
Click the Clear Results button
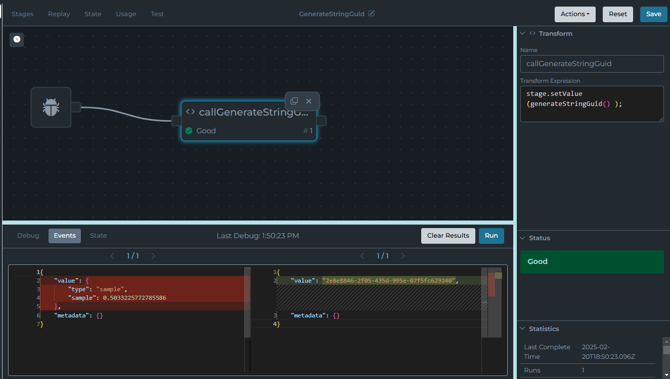(x=448, y=236)
